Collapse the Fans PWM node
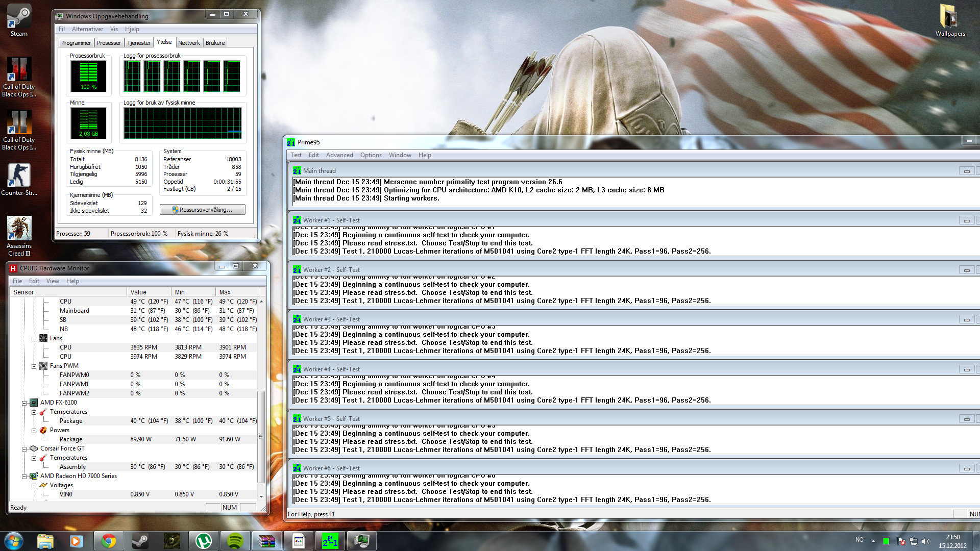 pyautogui.click(x=34, y=366)
